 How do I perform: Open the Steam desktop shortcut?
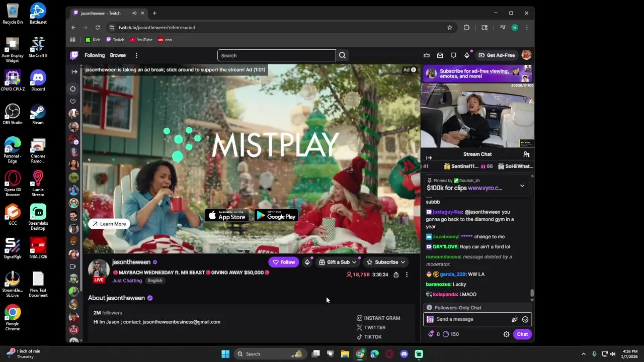pos(38,114)
